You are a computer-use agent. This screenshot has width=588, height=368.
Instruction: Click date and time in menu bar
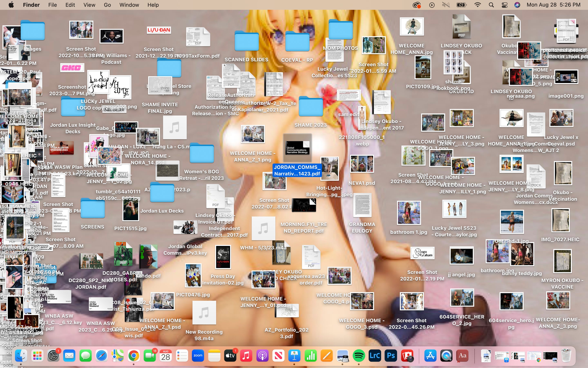click(x=553, y=5)
